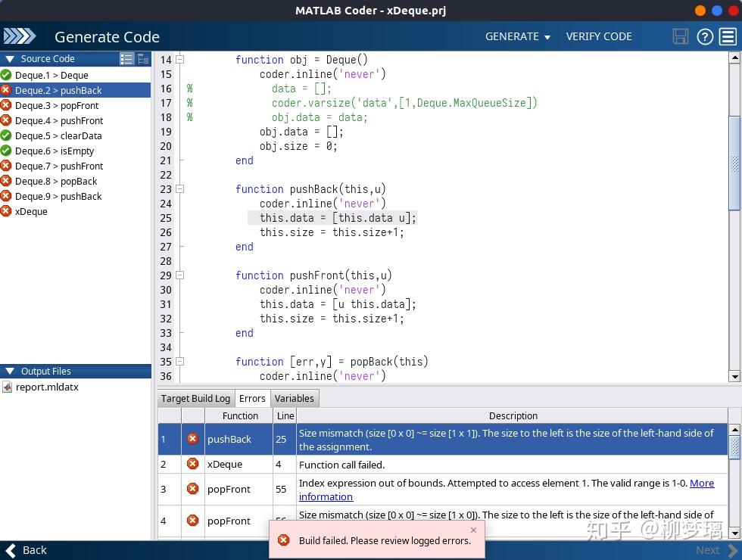Click the workflow steps chevron icon
This screenshot has height=560, width=742.
(20, 36)
